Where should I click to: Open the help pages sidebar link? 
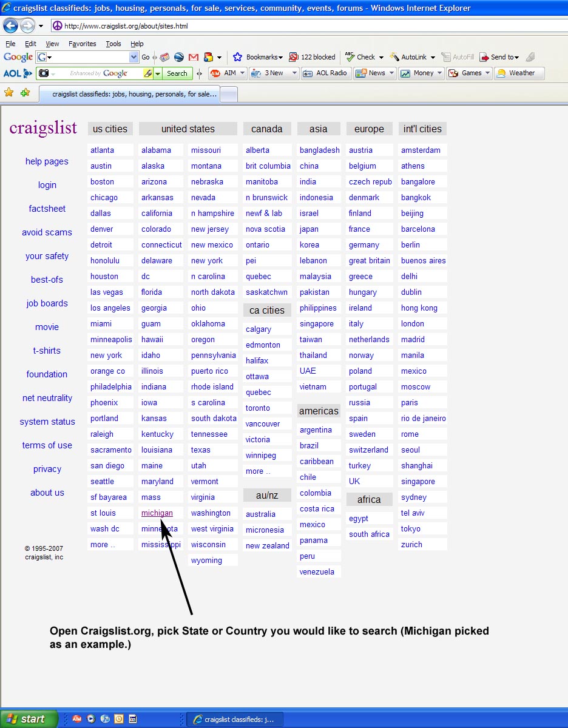click(47, 161)
